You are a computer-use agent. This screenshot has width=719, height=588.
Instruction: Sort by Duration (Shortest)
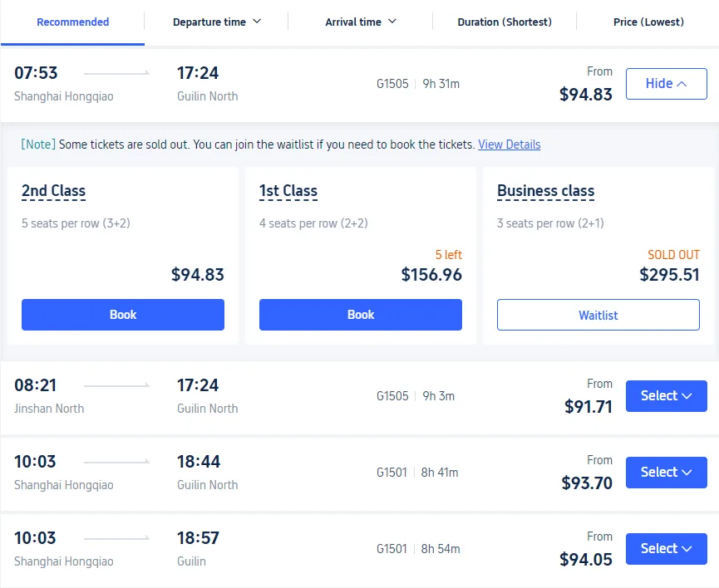click(x=505, y=22)
